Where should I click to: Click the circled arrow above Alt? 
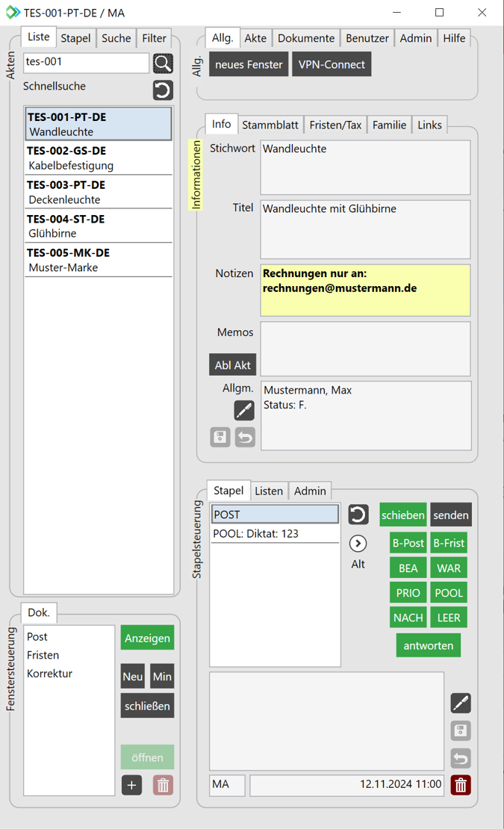pos(358,544)
